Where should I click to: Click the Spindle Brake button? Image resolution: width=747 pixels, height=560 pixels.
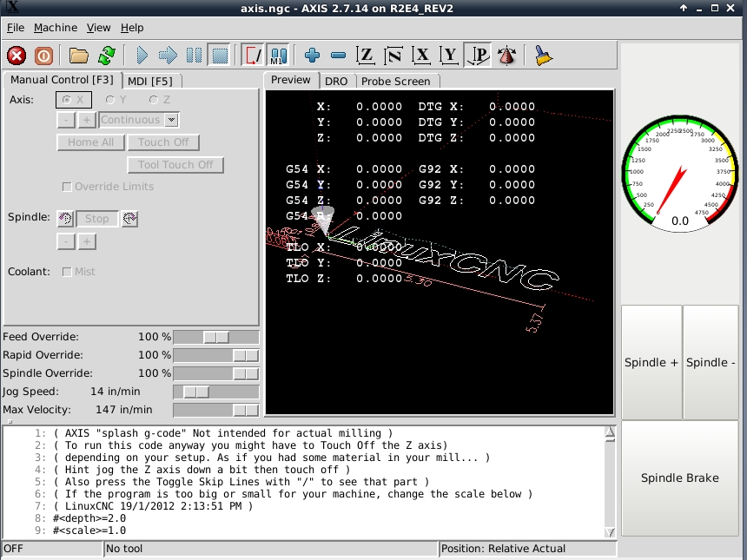pos(680,478)
